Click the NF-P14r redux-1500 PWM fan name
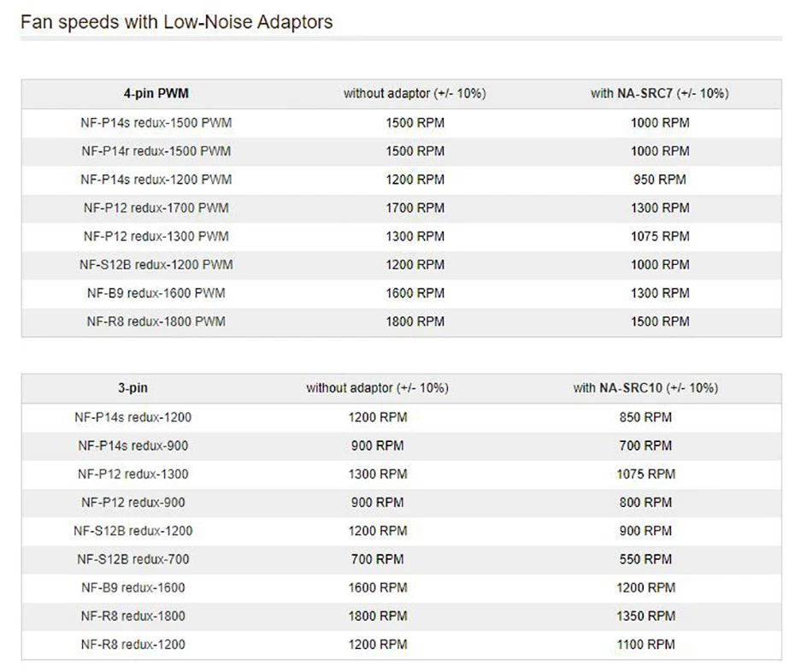Viewport: 795px width, 672px height. [156, 151]
